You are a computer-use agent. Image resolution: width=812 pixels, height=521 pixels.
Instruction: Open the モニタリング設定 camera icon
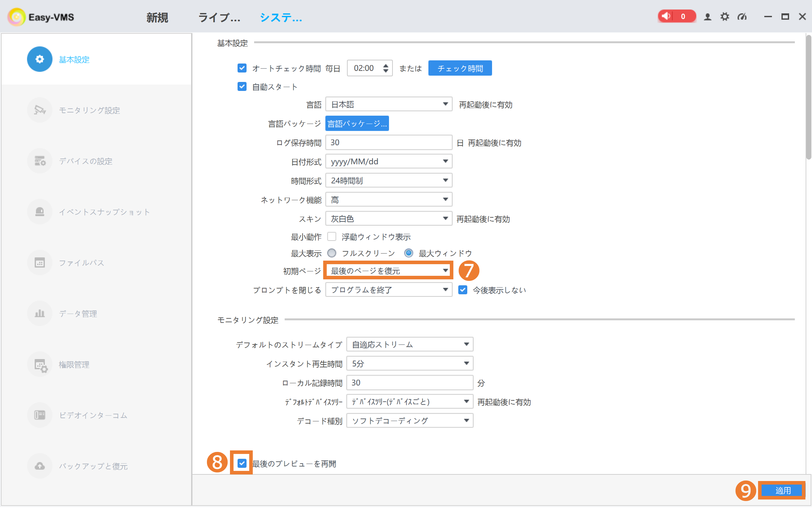click(x=40, y=110)
